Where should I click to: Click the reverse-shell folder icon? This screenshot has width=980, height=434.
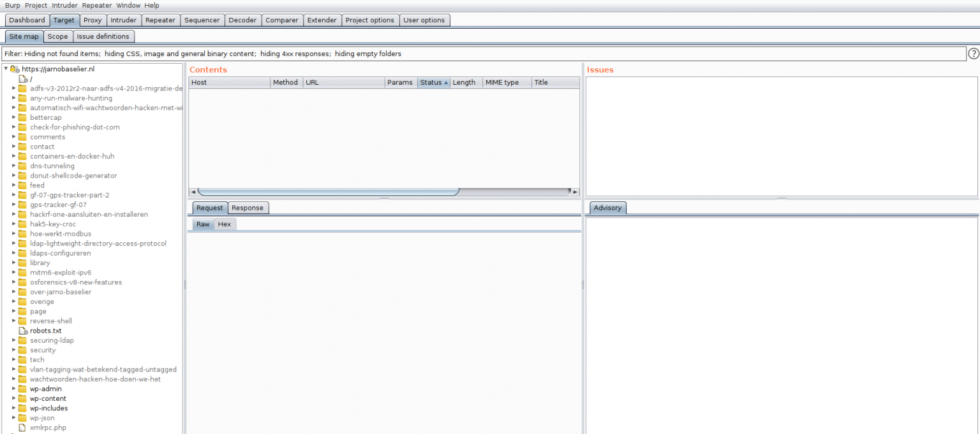click(x=22, y=321)
